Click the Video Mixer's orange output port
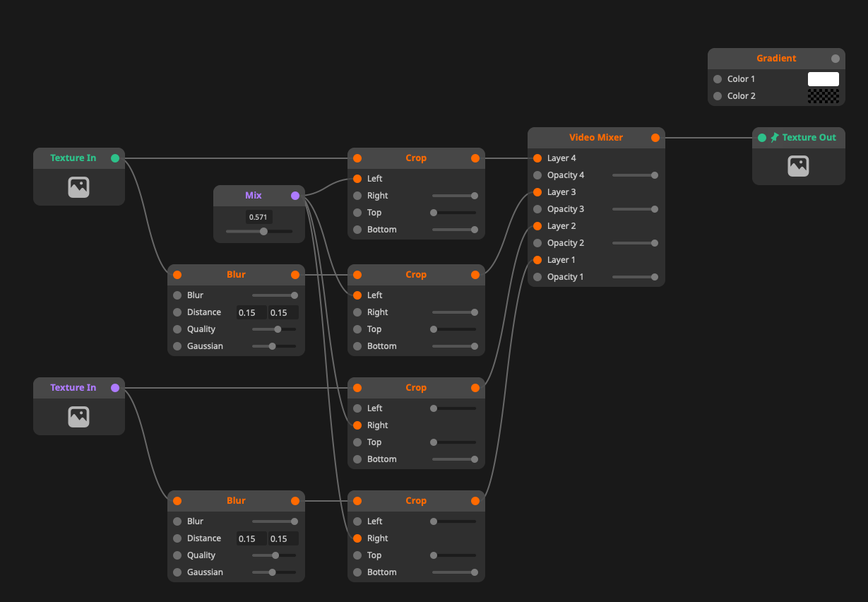The height and width of the screenshot is (602, 868). 655,138
